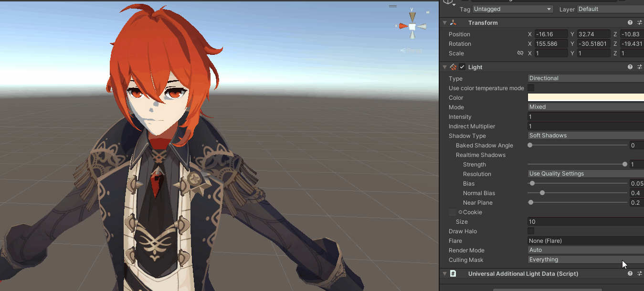The width and height of the screenshot is (644, 291).
Task: Collapse the Transform component foldout arrow
Action: 444,23
